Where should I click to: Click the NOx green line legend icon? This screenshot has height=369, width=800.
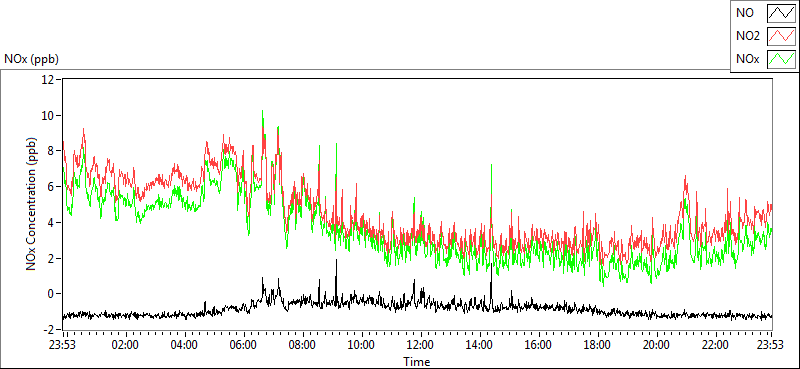click(x=781, y=59)
